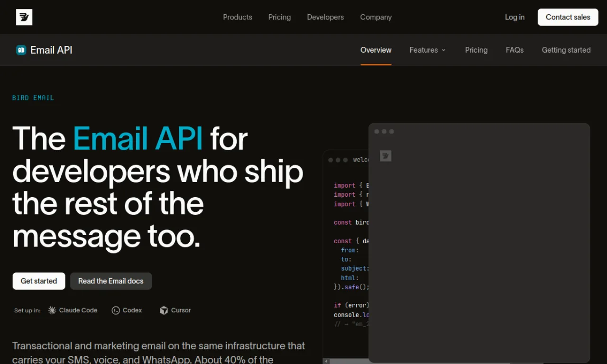
Task: Open the FAQs section tab
Action: point(515,50)
